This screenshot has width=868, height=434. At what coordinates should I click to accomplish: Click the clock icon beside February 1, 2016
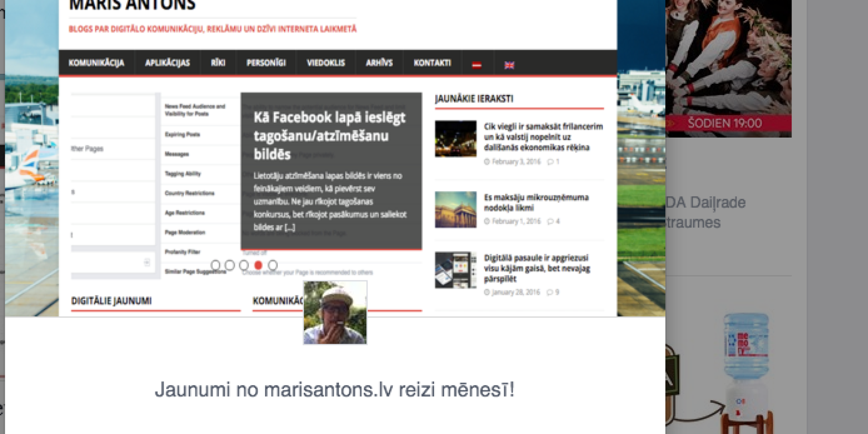click(x=487, y=221)
